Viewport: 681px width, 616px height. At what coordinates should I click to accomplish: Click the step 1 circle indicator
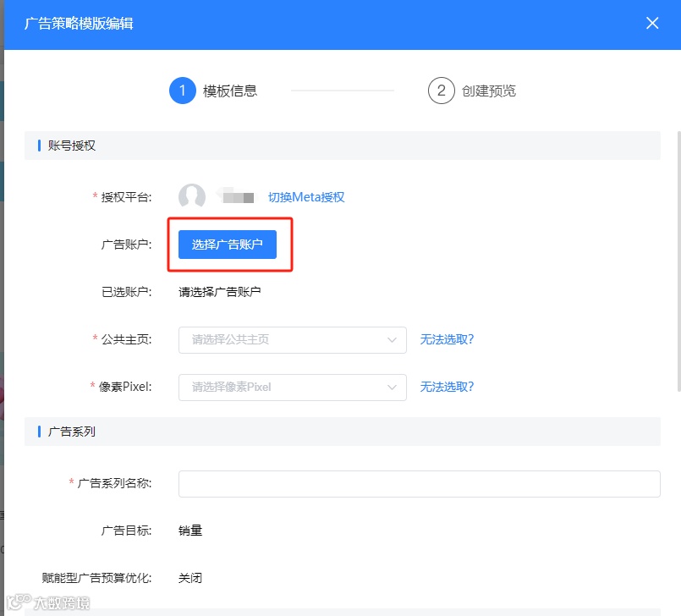tap(183, 90)
